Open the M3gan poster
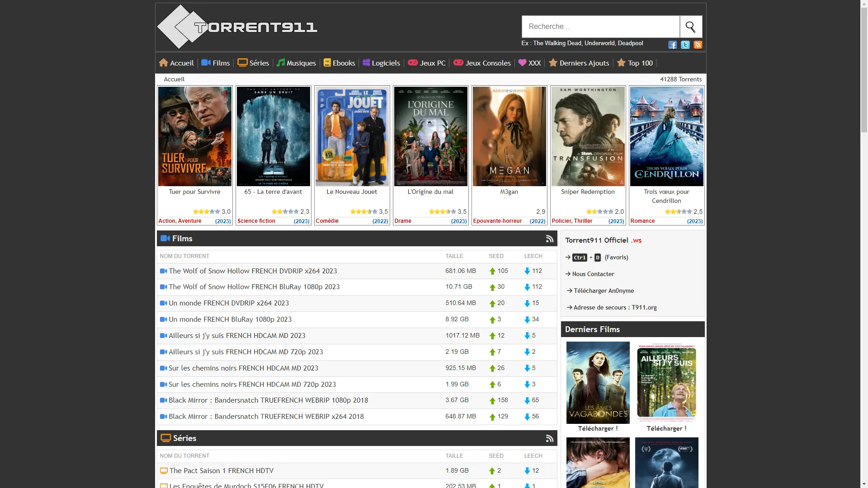This screenshot has height=488, width=868. point(509,136)
